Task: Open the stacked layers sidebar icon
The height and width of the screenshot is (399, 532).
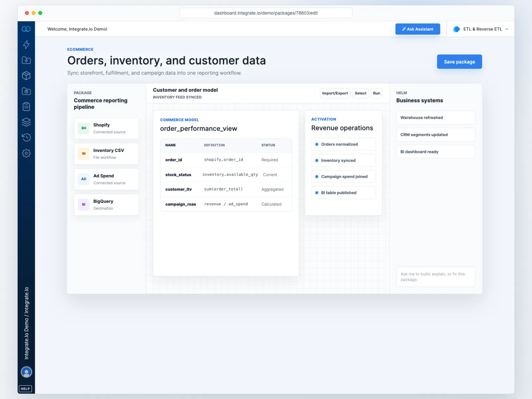Action: 26,122
